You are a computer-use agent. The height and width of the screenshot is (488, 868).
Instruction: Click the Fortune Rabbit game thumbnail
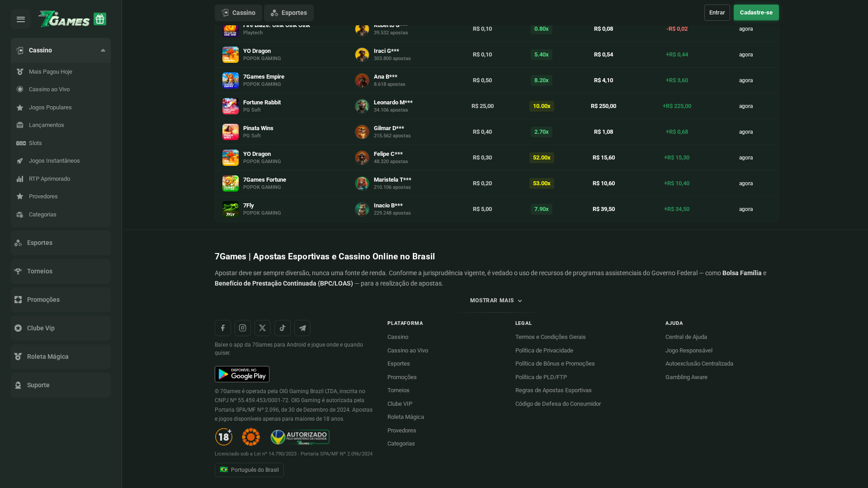[231, 106]
